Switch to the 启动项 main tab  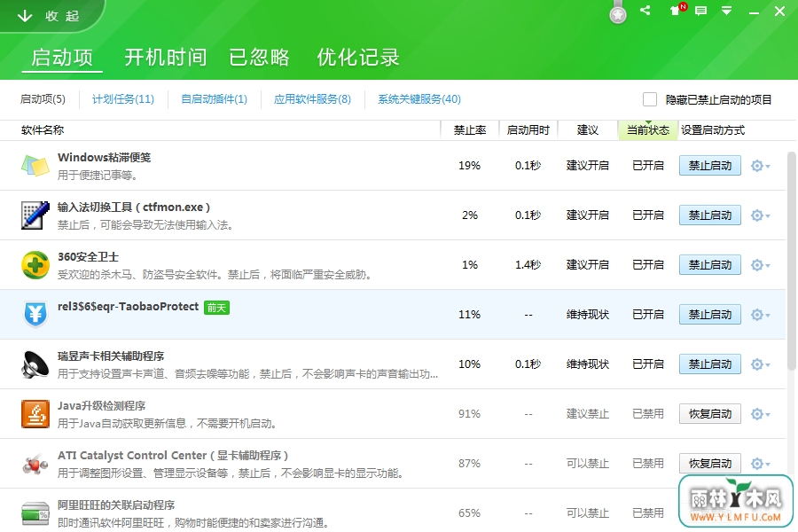click(x=62, y=58)
